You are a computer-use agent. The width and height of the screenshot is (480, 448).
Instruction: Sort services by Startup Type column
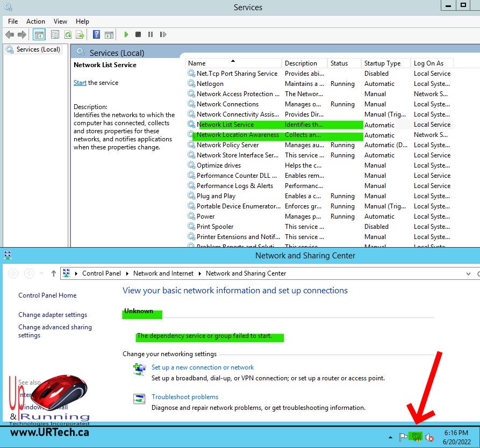coord(382,63)
